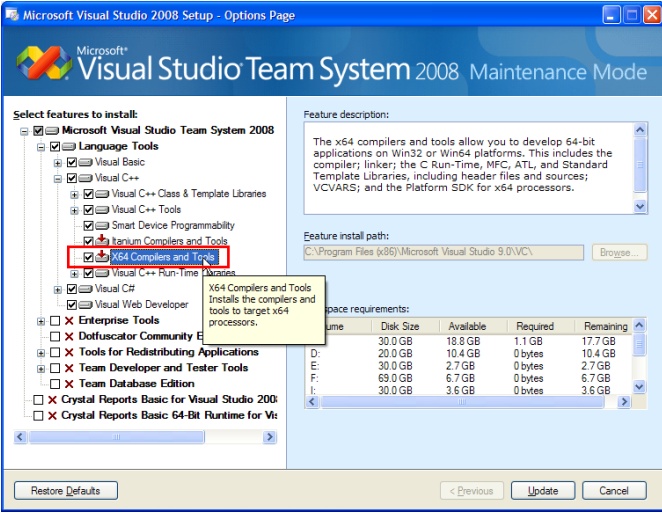Click red X icon beside Dotfuscator Community
The width and height of the screenshot is (662, 513).
tap(69, 337)
